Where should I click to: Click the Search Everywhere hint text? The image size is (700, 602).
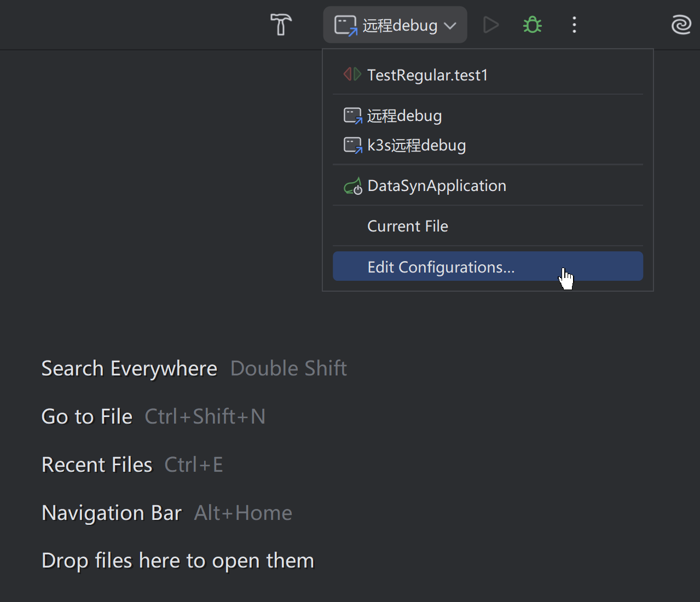coord(129,368)
